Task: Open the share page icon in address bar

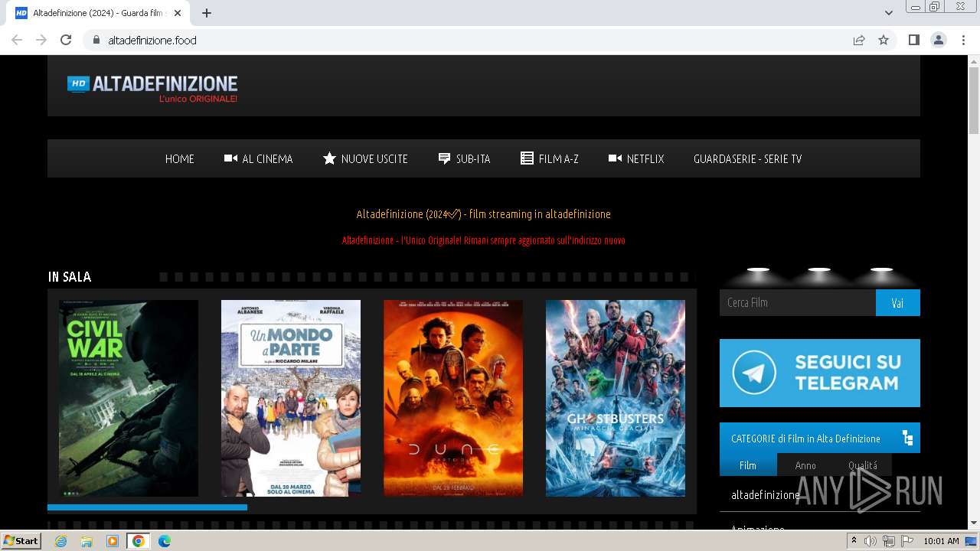Action: [859, 40]
